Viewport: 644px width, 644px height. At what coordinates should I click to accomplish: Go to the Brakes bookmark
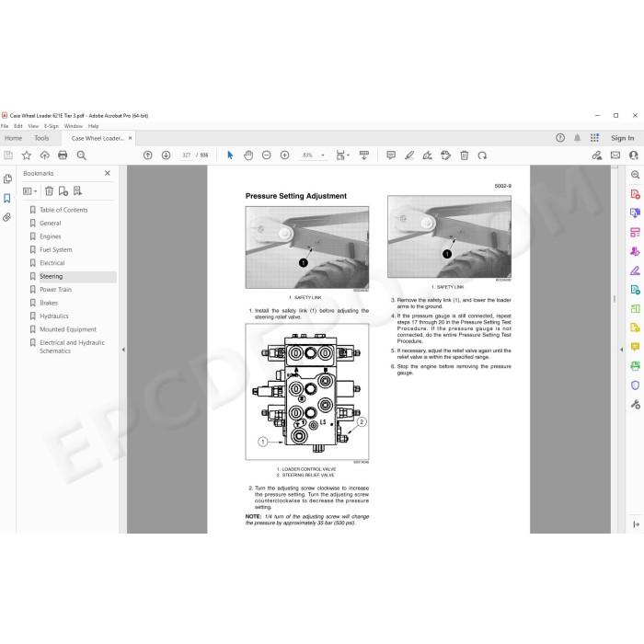pyautogui.click(x=49, y=303)
